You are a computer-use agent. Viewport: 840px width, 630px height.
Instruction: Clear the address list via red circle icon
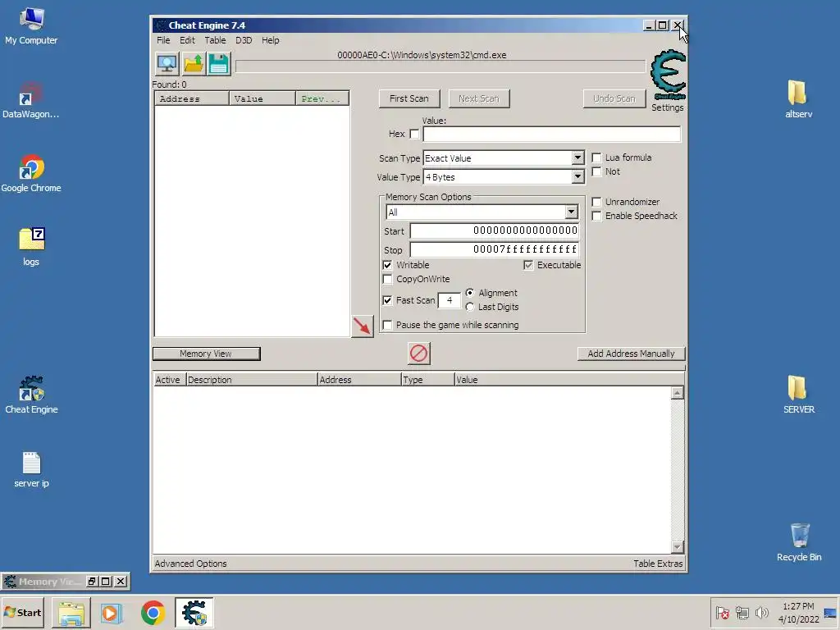click(x=419, y=354)
